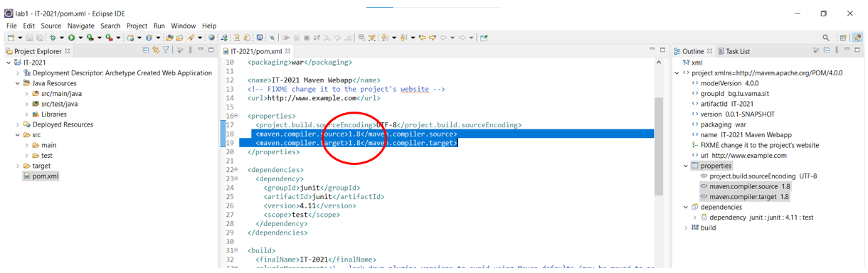Start the Debug launch icon
Viewport: 868px width, 273px height.
53,38
